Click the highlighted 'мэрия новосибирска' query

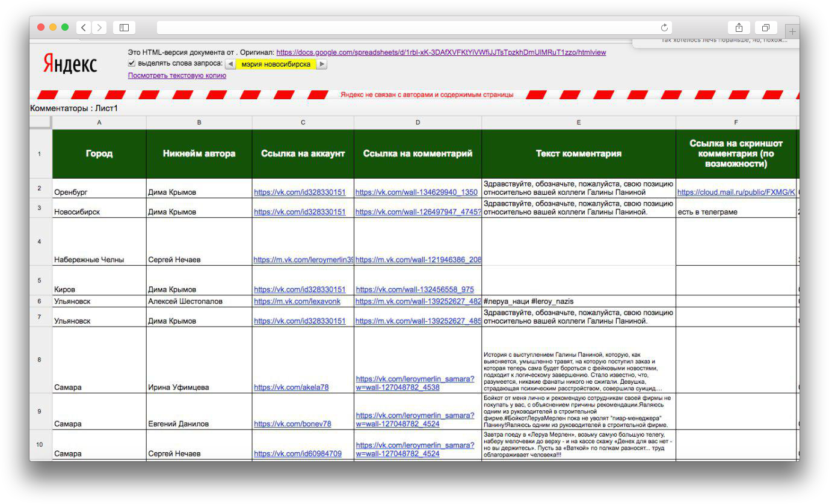point(276,64)
